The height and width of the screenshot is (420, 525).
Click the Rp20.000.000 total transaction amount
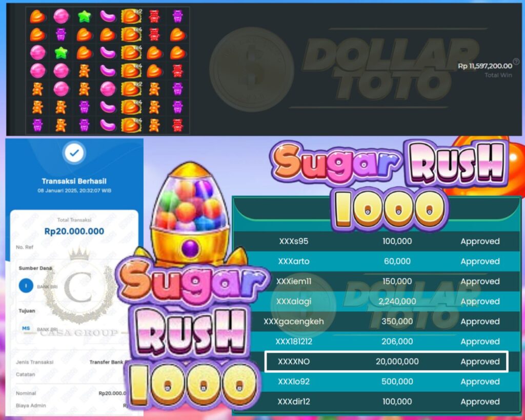pos(74,231)
